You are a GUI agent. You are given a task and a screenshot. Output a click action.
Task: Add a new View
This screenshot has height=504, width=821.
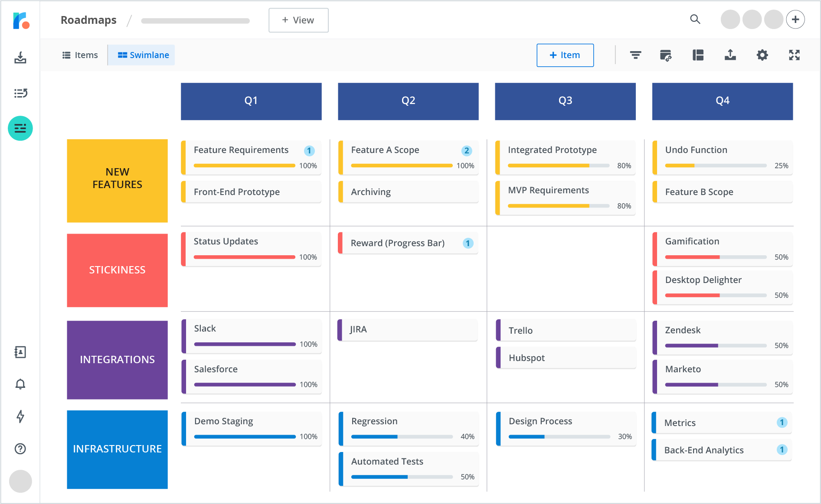[298, 20]
